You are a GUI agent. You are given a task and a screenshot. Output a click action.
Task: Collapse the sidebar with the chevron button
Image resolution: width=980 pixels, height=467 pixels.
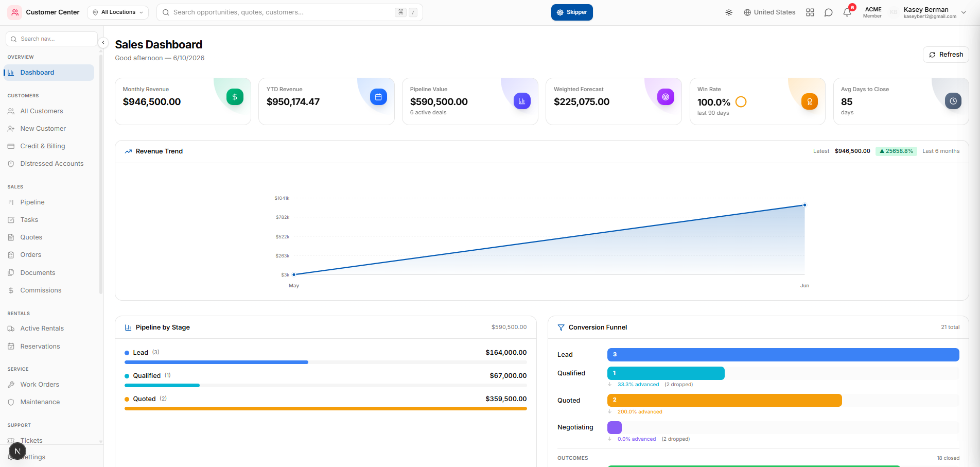click(103, 43)
